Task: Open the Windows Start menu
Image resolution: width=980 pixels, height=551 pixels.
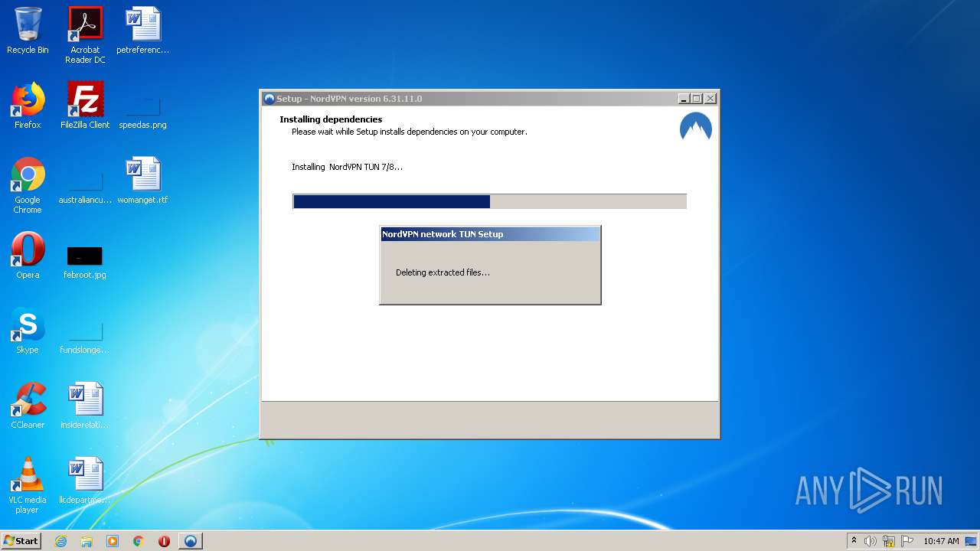Action: (x=21, y=540)
